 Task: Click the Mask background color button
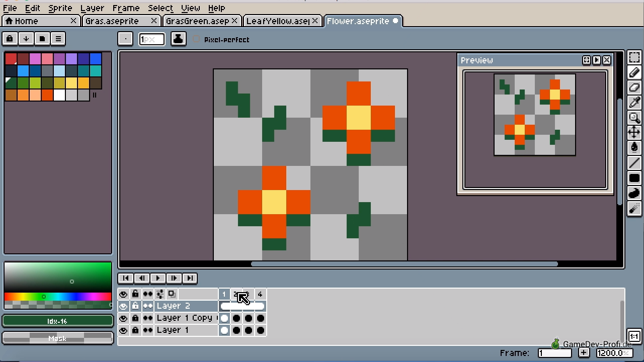57,338
